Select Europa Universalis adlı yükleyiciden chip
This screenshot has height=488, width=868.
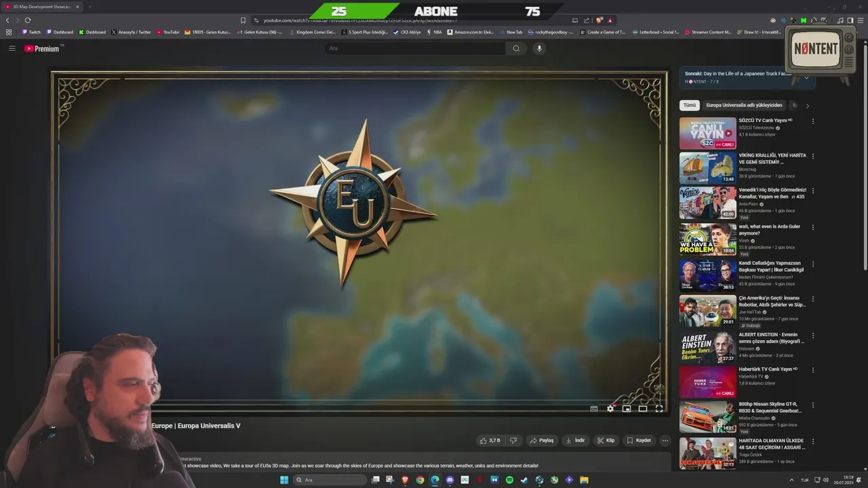click(744, 106)
